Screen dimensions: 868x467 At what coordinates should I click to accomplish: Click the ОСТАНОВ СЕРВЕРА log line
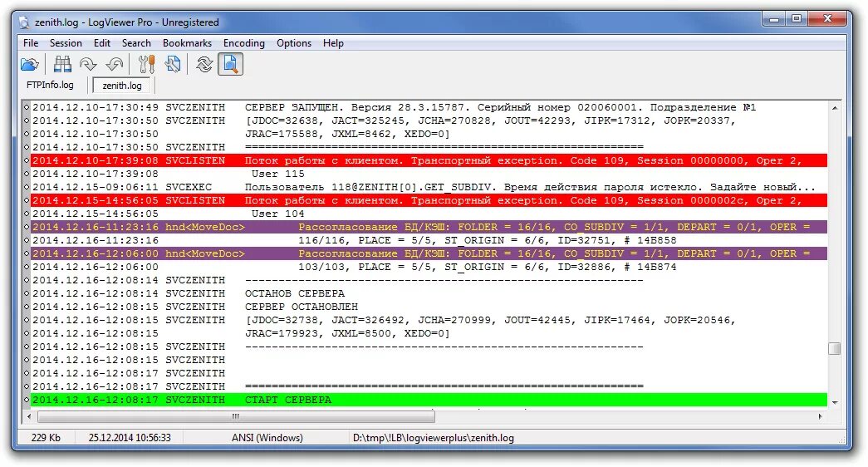coord(429,293)
